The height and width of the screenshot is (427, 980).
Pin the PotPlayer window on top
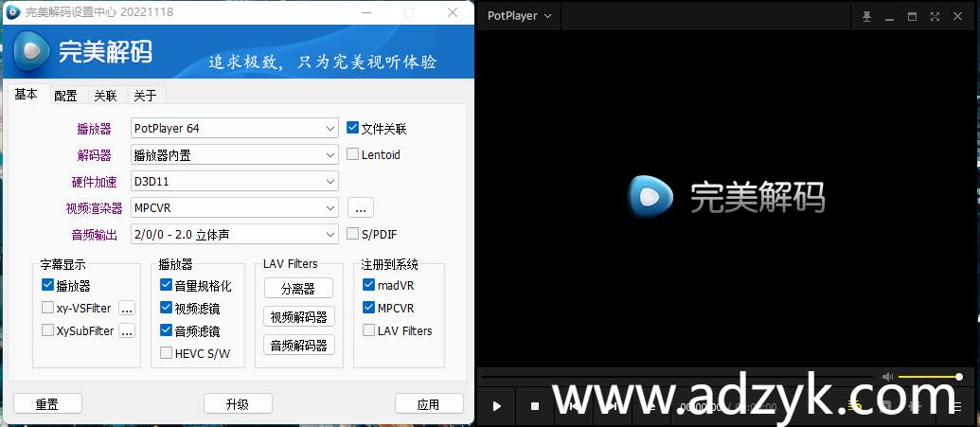(866, 16)
